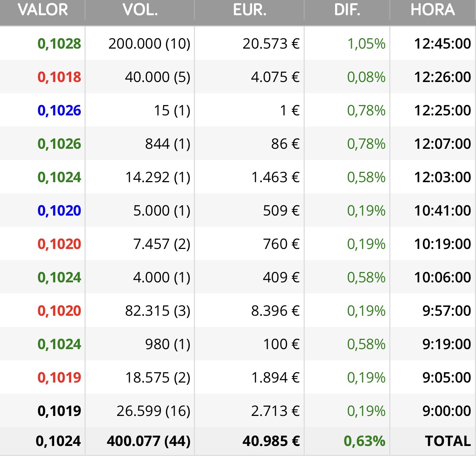Screen dimensions: 476x456
Task: Sort by the VALOR column header
Action: click(43, 10)
